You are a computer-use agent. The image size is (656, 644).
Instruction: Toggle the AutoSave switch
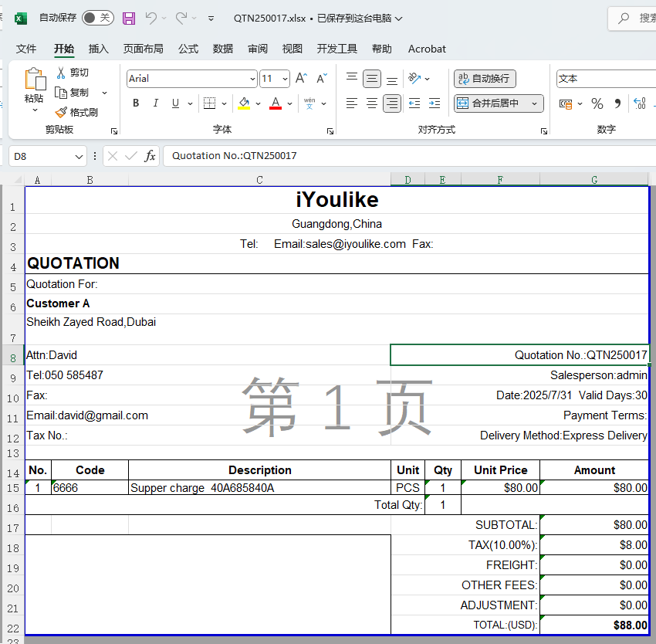[97, 18]
